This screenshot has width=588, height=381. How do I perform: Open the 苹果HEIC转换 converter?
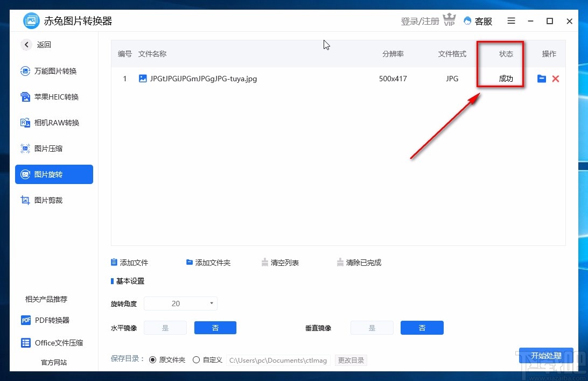pyautogui.click(x=54, y=97)
